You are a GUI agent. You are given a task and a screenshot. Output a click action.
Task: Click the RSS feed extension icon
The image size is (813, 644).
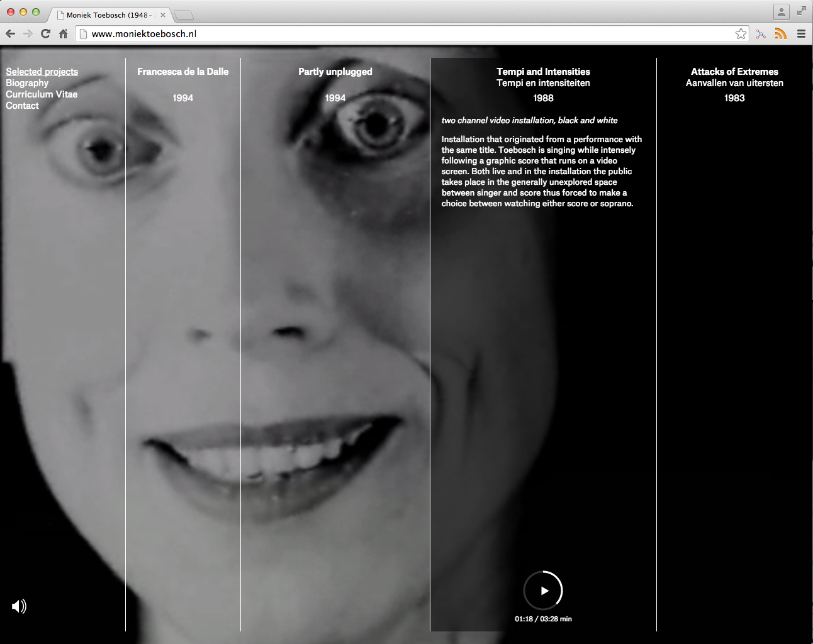[780, 34]
